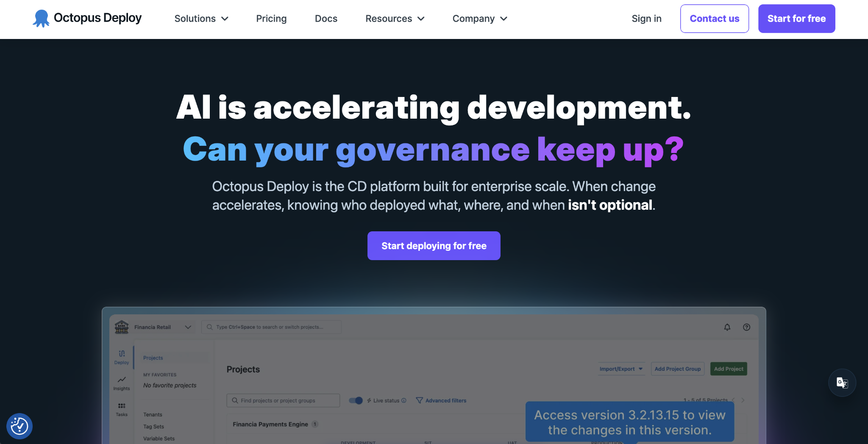Viewport: 868px width, 444px height.
Task: Toggle the Live status switch
Action: [356, 400]
